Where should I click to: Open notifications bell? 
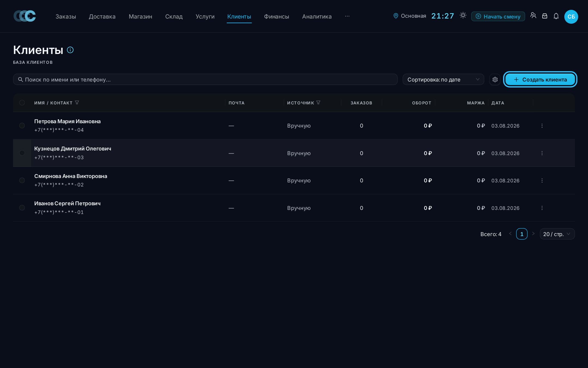(x=556, y=16)
